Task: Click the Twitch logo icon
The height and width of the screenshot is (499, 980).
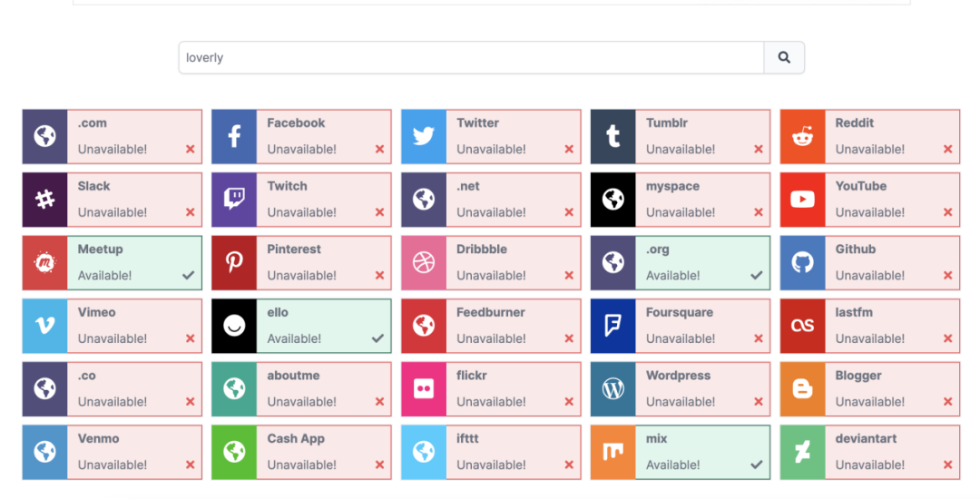Action: [234, 200]
